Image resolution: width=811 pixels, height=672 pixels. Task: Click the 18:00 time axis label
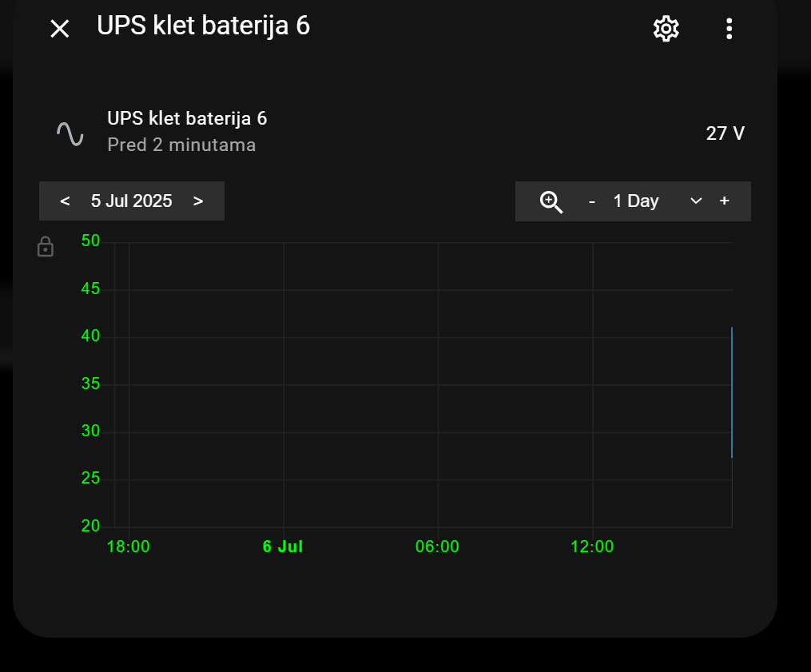pos(129,547)
